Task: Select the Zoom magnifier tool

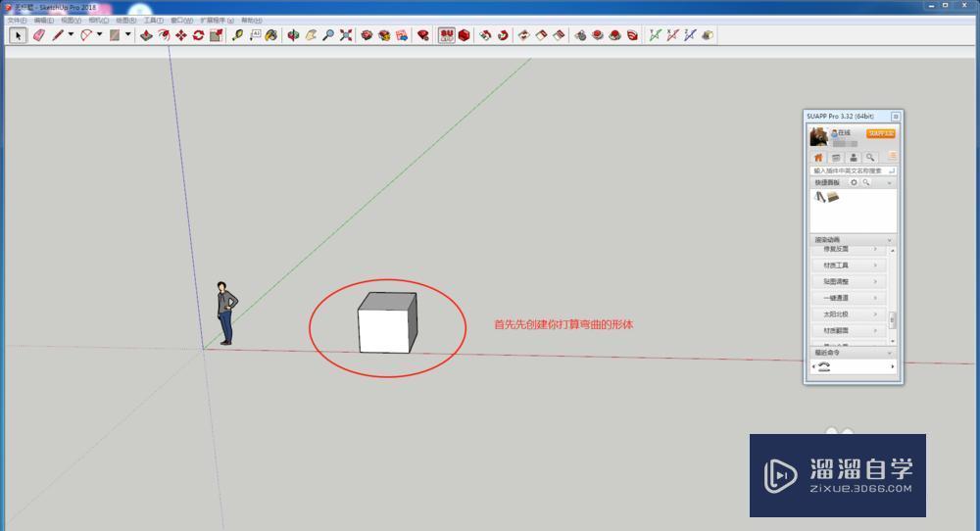Action: pyautogui.click(x=328, y=35)
